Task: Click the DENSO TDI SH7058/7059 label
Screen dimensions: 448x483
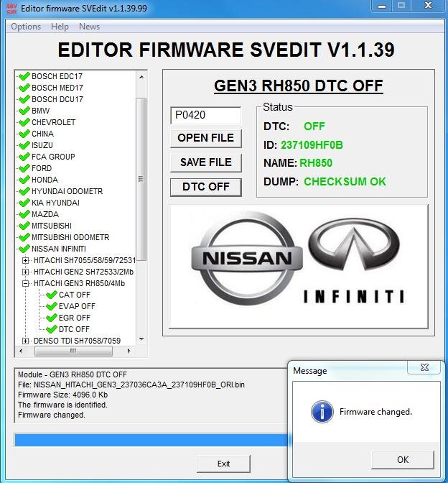Action: pos(77,341)
